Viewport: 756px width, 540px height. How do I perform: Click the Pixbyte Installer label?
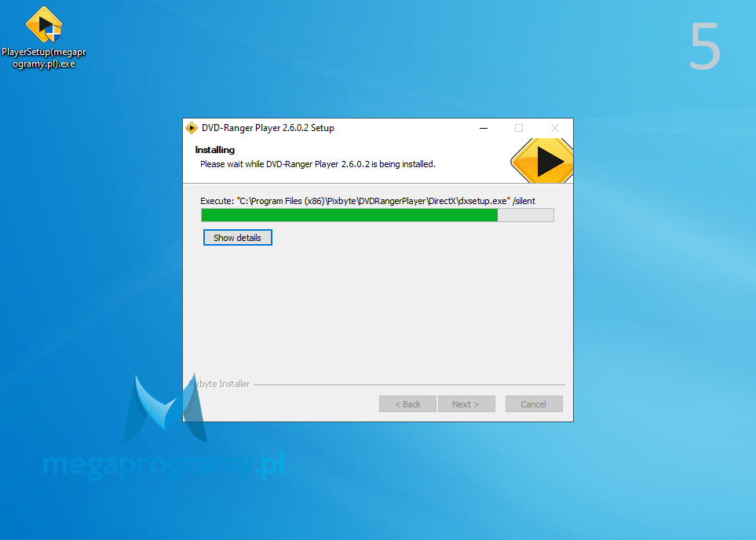tap(219, 384)
